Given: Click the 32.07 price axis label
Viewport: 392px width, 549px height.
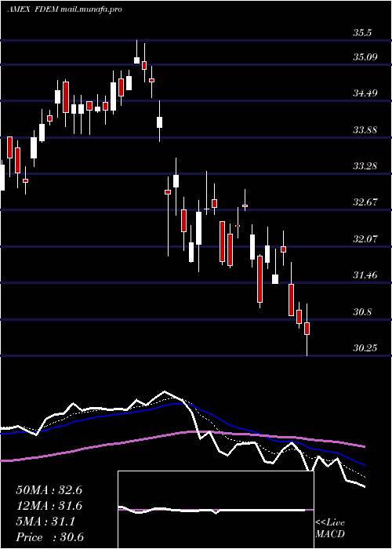Looking at the screenshot, I should point(365,239).
